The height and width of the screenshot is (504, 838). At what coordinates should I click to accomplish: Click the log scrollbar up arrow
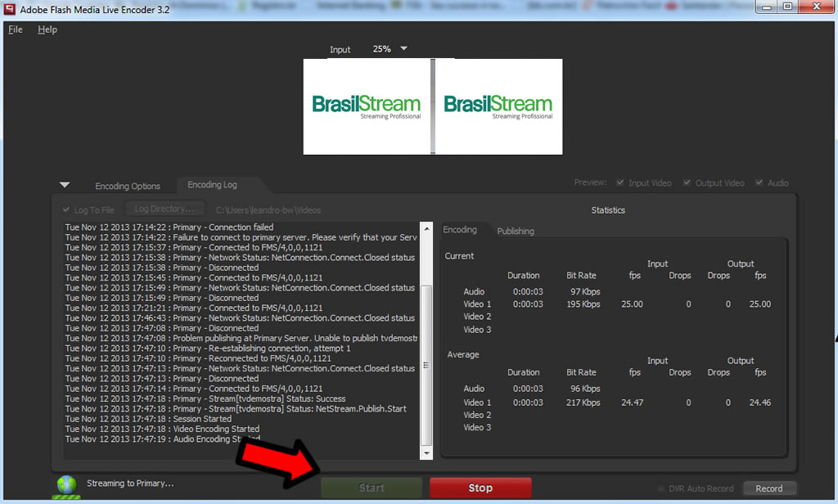point(426,229)
